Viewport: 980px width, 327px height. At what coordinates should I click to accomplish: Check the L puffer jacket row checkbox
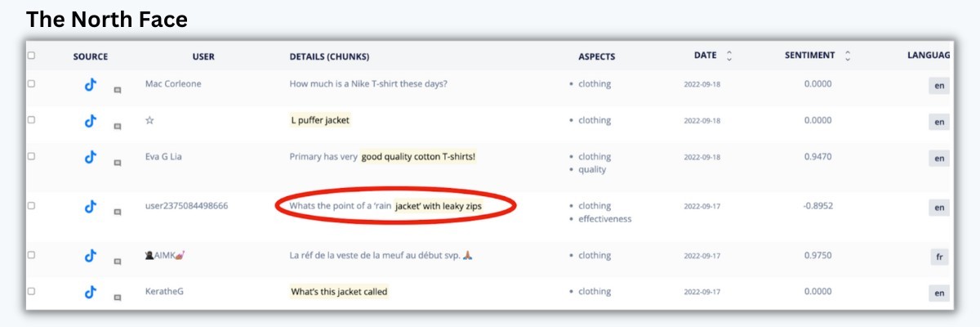(x=32, y=119)
